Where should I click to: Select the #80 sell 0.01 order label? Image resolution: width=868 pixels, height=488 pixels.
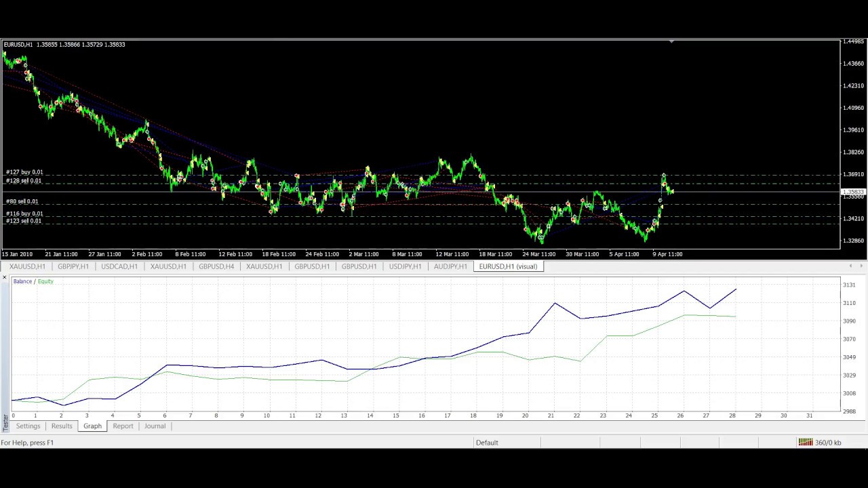pyautogui.click(x=22, y=201)
